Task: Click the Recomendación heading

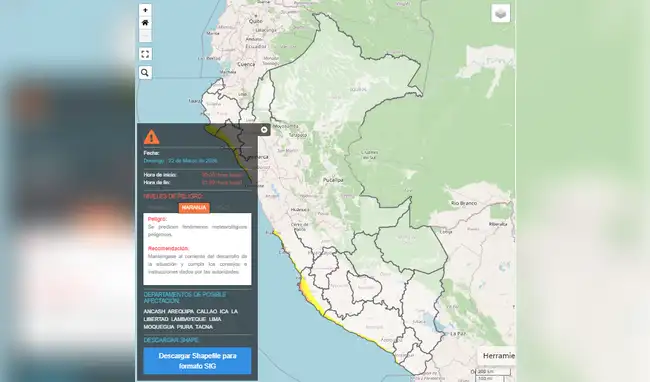Action: 168,249
